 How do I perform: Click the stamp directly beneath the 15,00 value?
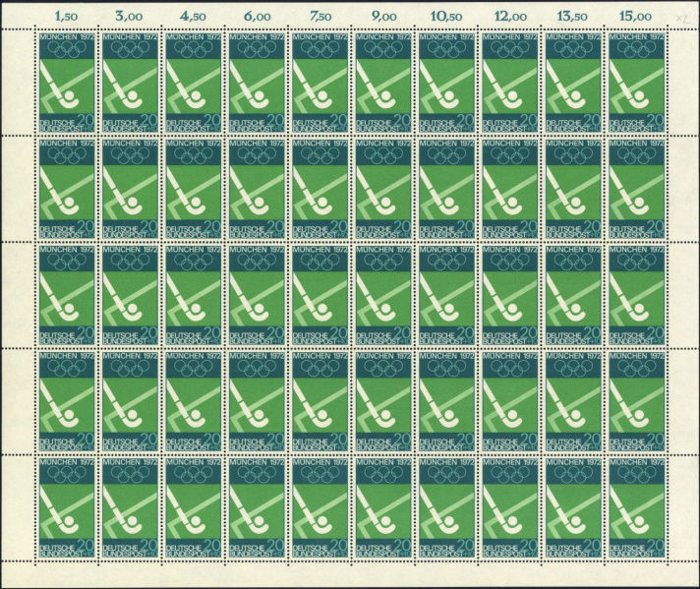pyautogui.click(x=637, y=83)
